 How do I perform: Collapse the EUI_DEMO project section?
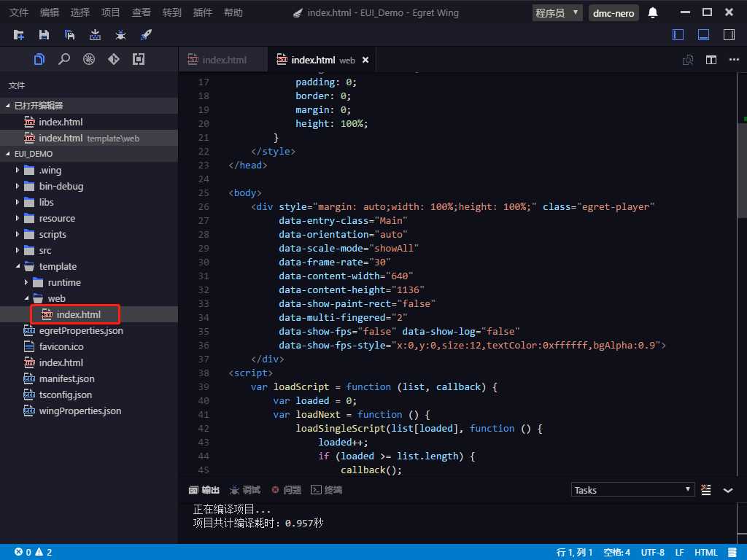pyautogui.click(x=89, y=154)
